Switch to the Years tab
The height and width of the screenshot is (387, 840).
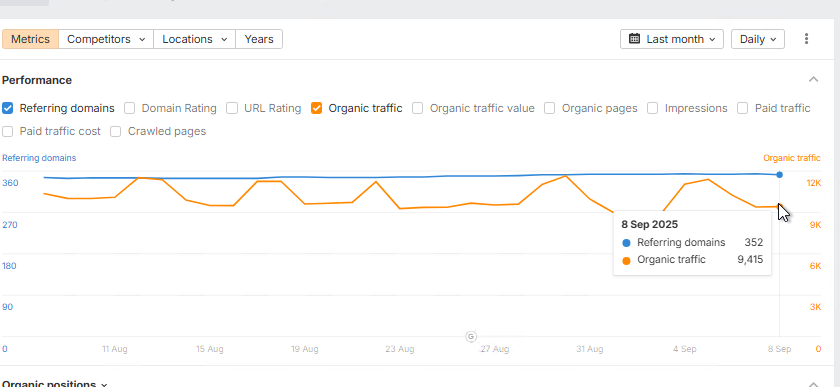259,39
